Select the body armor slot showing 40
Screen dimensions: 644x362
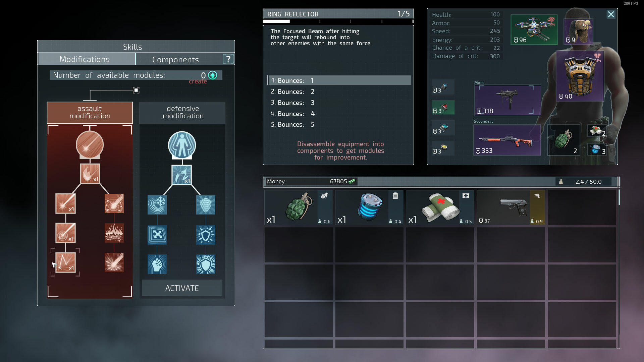[x=580, y=77]
